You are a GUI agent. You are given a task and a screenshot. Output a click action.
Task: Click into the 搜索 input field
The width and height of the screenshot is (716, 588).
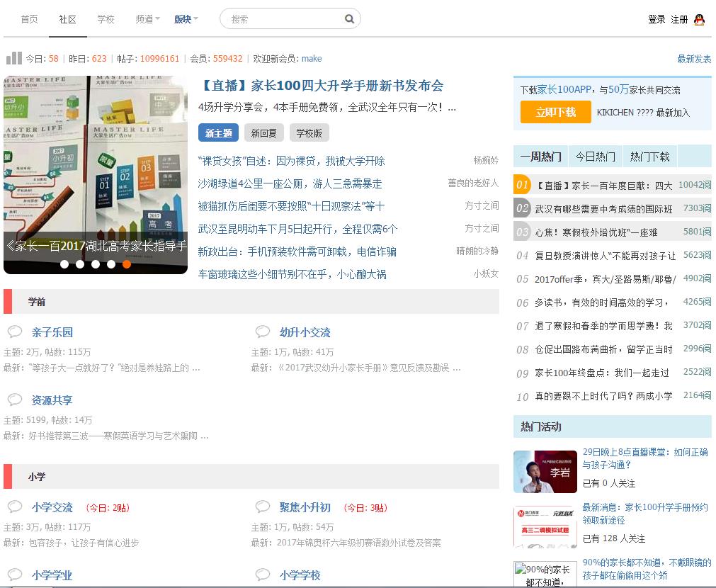pos(285,18)
